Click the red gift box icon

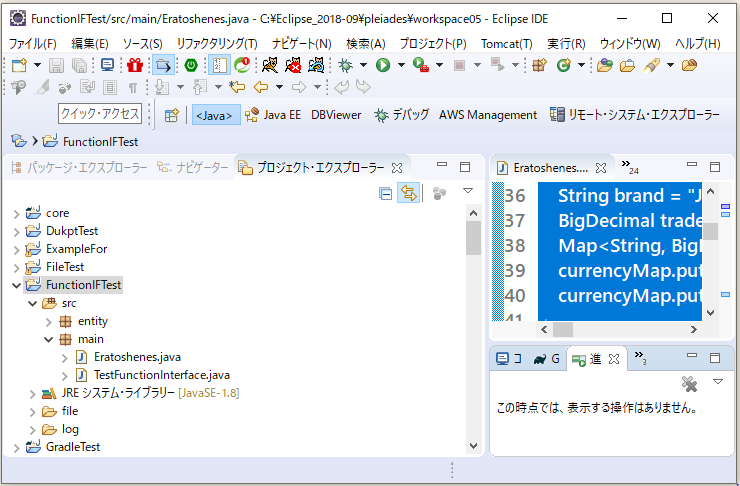pos(135,65)
